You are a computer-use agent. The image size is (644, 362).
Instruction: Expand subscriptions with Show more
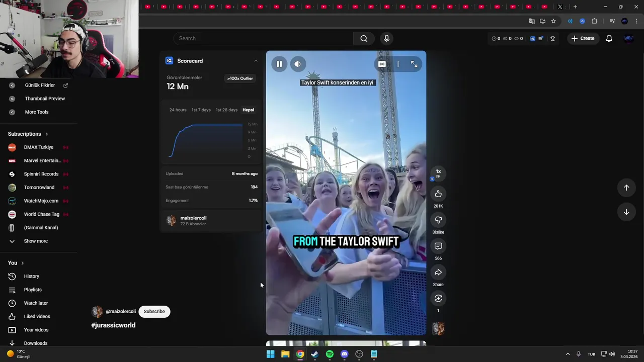pos(36,241)
